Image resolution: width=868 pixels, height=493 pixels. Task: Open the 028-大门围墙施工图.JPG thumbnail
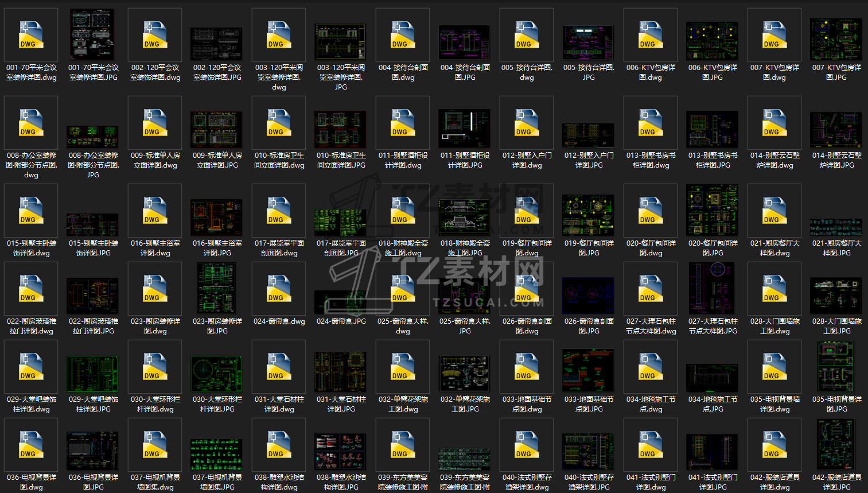click(836, 296)
